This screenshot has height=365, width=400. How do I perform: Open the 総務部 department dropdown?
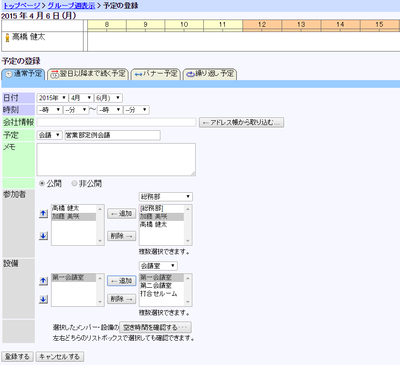(x=166, y=197)
